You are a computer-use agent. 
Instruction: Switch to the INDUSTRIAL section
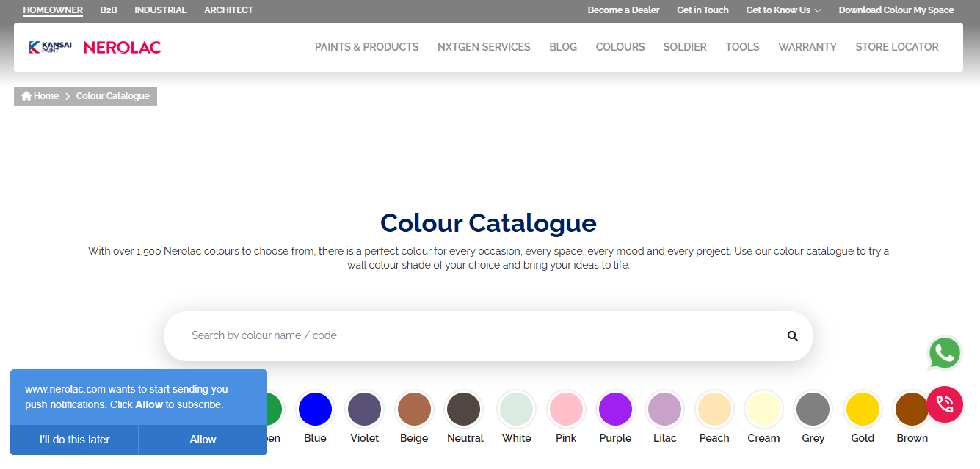161,10
